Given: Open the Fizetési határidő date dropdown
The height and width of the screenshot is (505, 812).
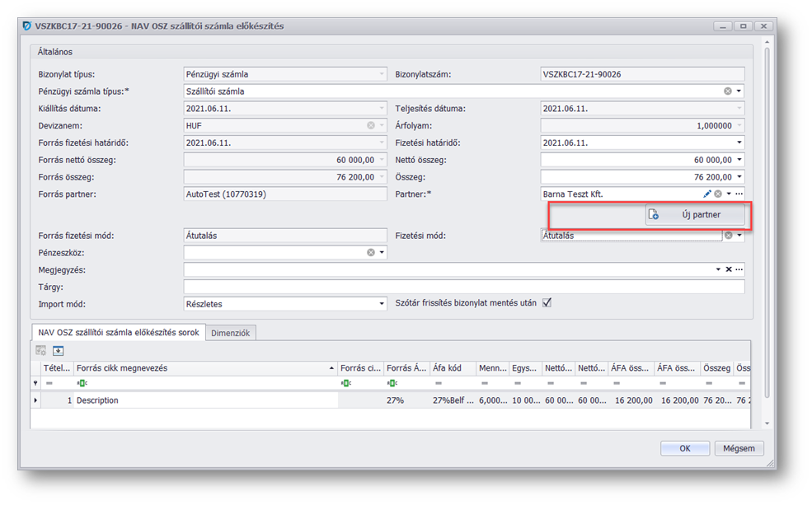Looking at the screenshot, I should click(739, 143).
